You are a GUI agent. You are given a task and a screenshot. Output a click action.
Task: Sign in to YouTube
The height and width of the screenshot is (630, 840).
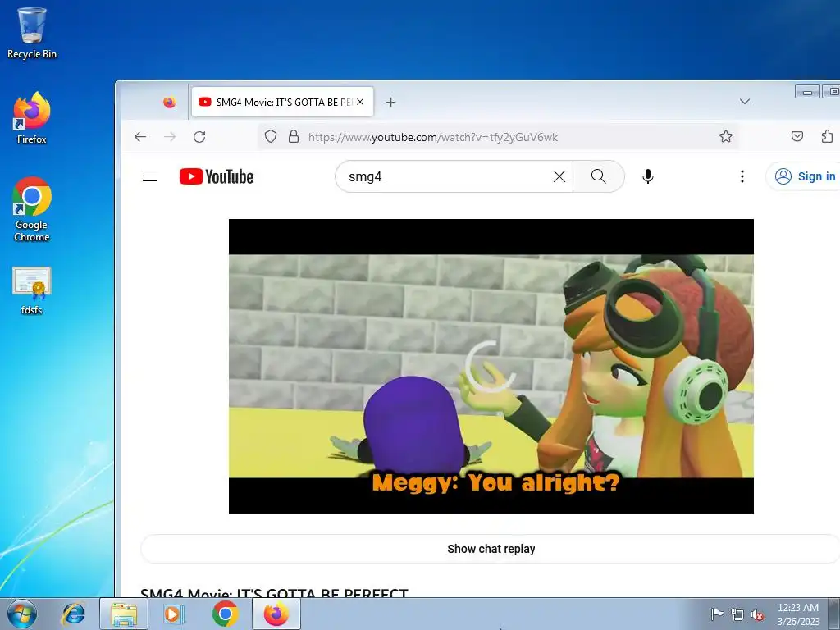[806, 176]
